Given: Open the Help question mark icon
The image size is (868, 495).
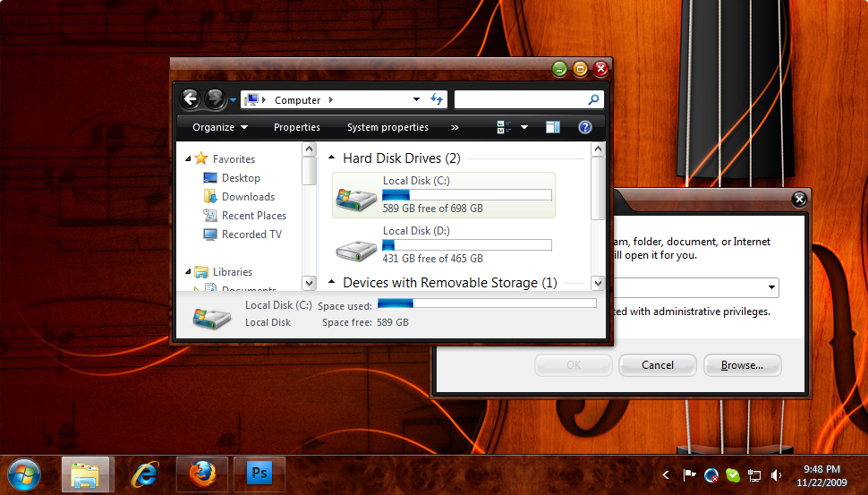Looking at the screenshot, I should pyautogui.click(x=585, y=127).
